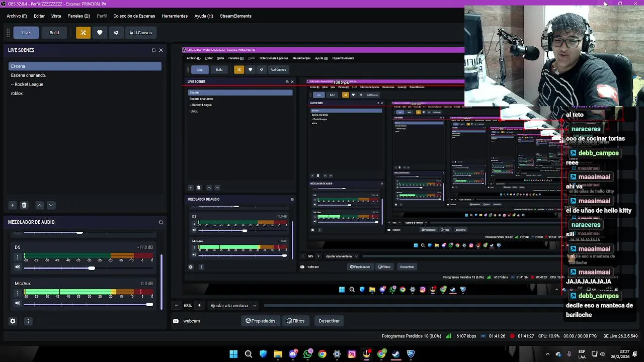
Task: Click the share arrow icon beside the heart
Action: [x=116, y=33]
